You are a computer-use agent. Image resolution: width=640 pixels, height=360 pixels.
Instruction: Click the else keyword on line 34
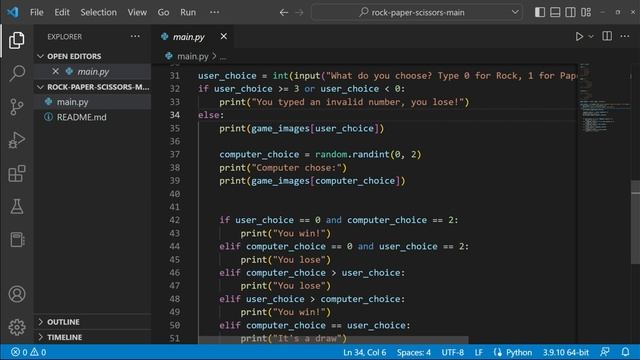pos(209,115)
